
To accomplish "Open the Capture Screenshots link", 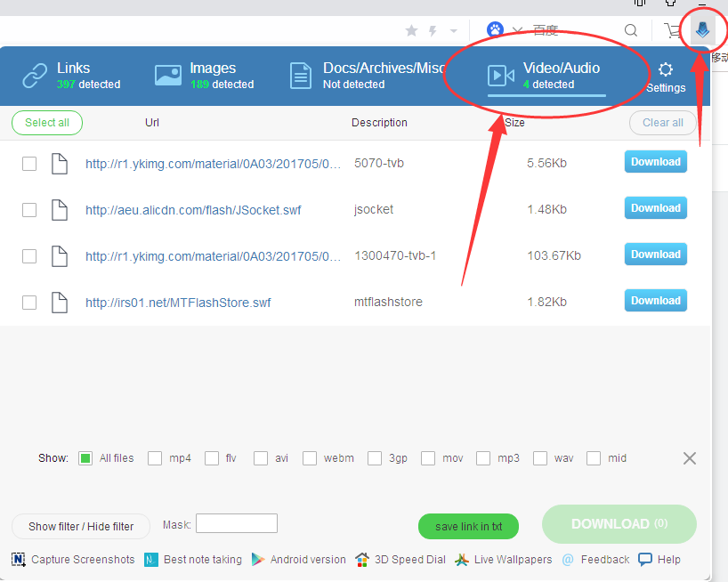I will click(x=73, y=560).
